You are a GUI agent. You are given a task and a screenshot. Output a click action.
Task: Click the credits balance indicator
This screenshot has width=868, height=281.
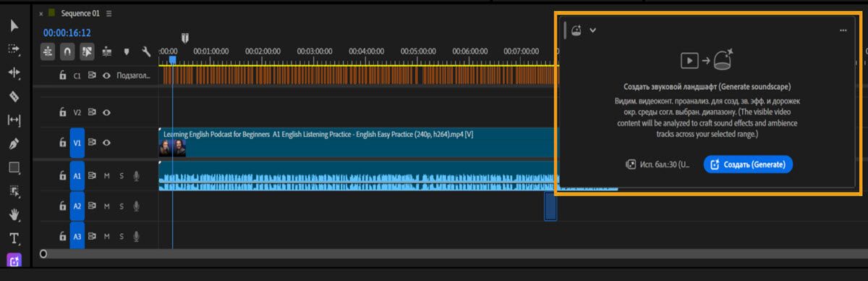click(658, 165)
